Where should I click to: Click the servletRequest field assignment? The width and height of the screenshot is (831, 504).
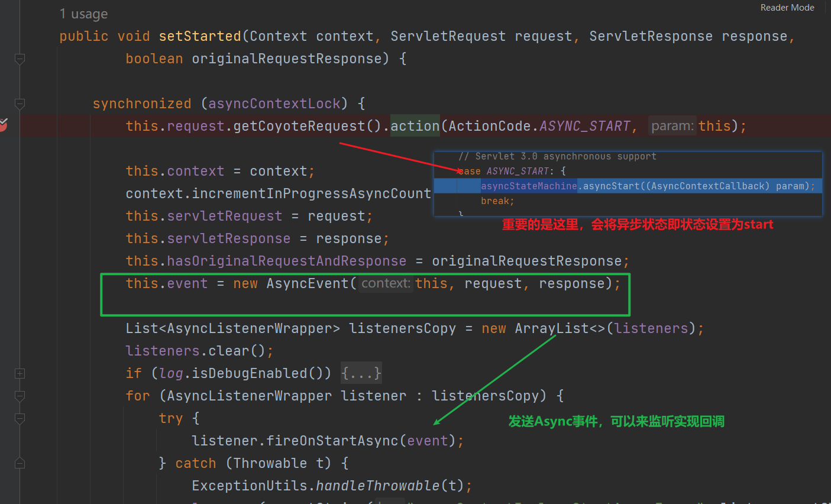coord(249,216)
